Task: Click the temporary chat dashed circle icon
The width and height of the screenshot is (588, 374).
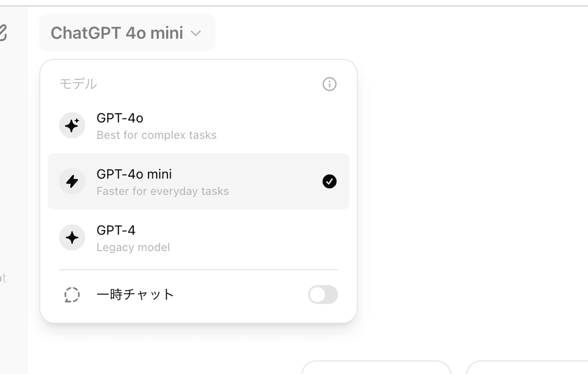Action: coord(72,294)
